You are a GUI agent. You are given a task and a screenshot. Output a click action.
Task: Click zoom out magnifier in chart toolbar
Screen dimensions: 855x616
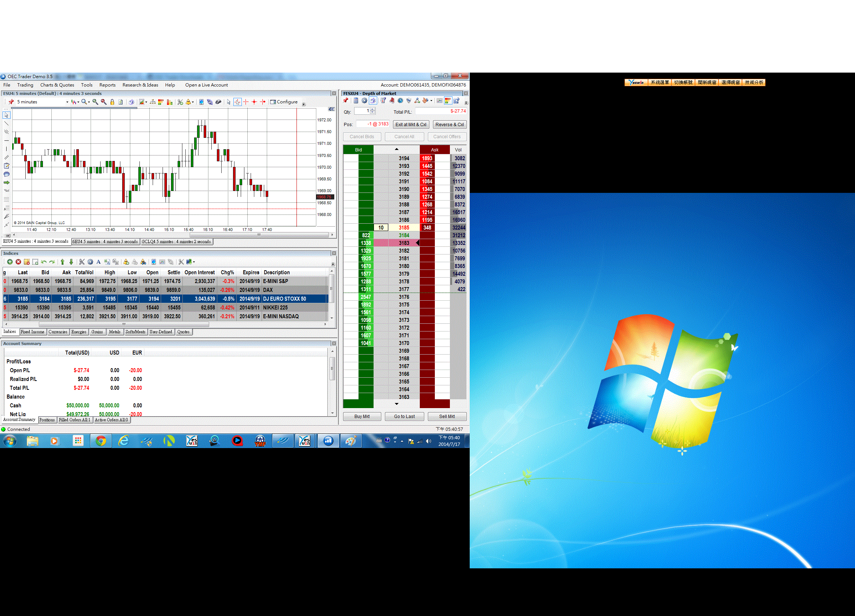[x=104, y=102]
